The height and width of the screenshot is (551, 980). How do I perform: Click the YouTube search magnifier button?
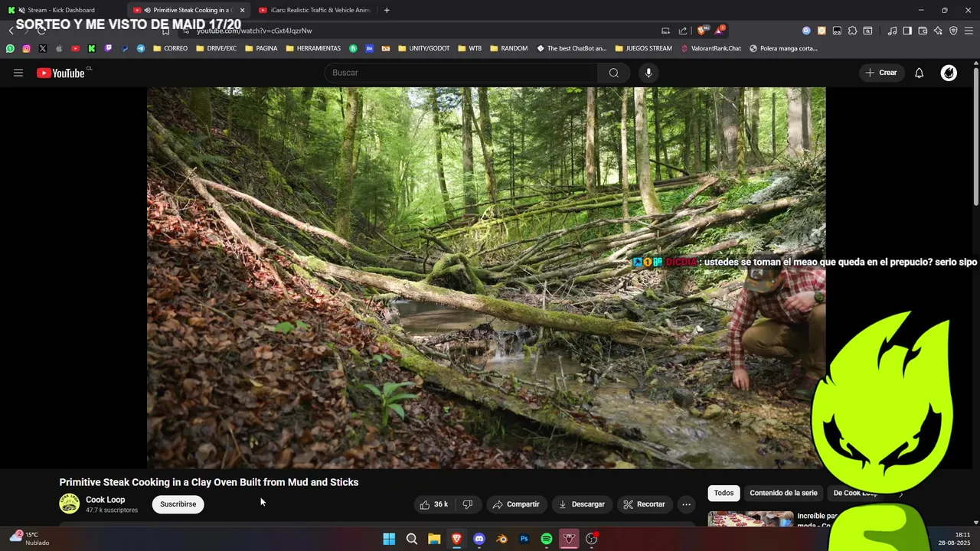tap(614, 73)
